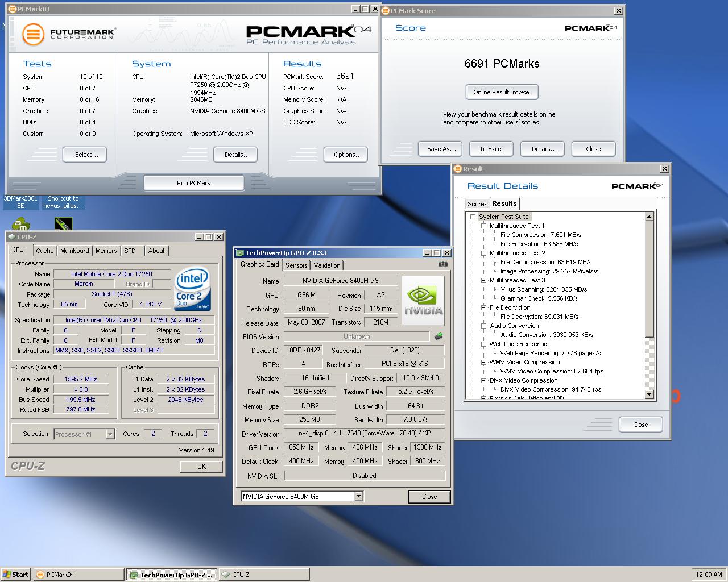
Task: Open the Processor #1 selection dropdown
Action: [110, 434]
